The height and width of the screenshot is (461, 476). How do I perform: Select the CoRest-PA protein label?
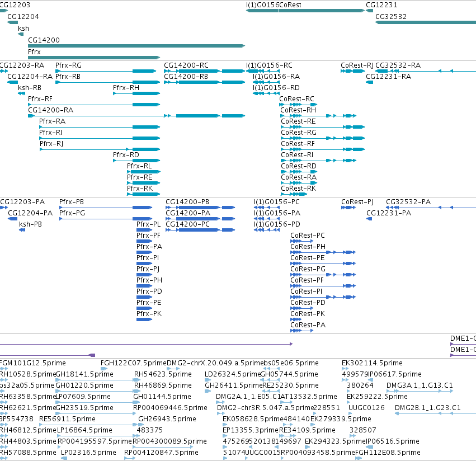tap(308, 325)
